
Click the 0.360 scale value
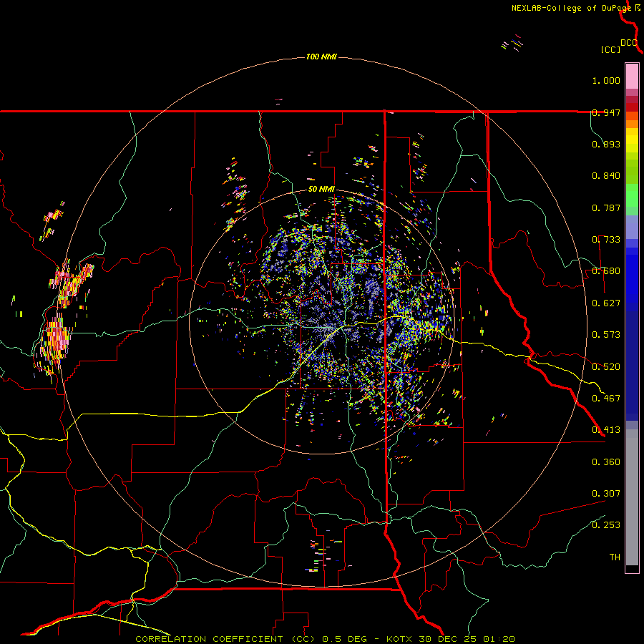(606, 462)
